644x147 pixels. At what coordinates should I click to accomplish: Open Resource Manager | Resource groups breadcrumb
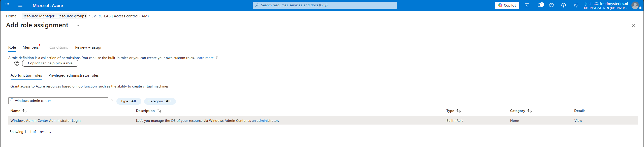point(54,16)
